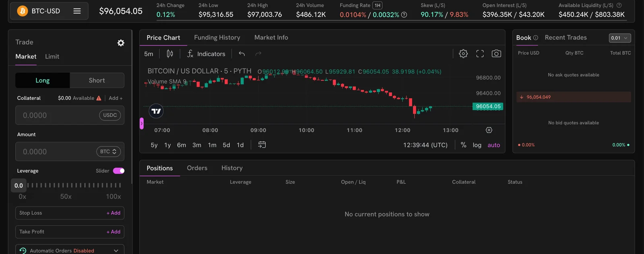Open the chart time axis settings icon
Screen dimensions: 644x254
coord(489,130)
